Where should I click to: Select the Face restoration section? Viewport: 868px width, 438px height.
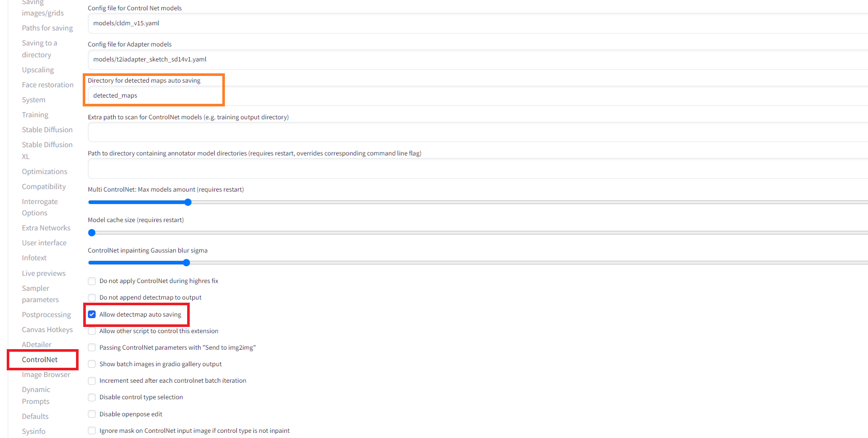click(48, 85)
